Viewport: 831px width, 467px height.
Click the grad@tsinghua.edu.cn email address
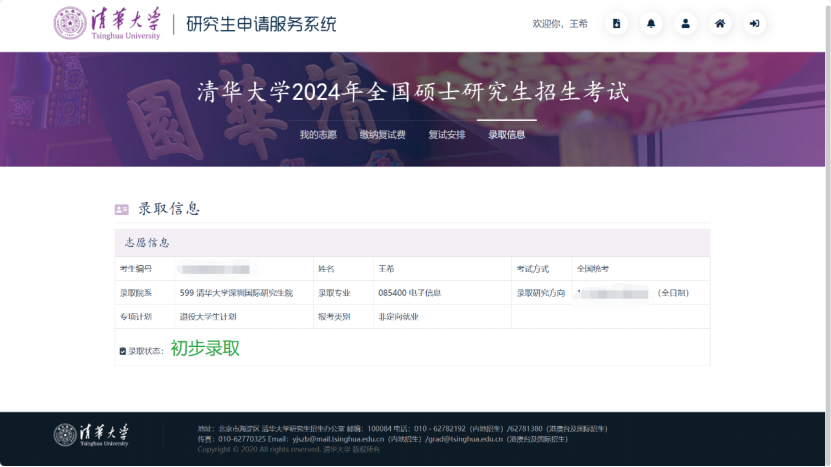click(464, 439)
